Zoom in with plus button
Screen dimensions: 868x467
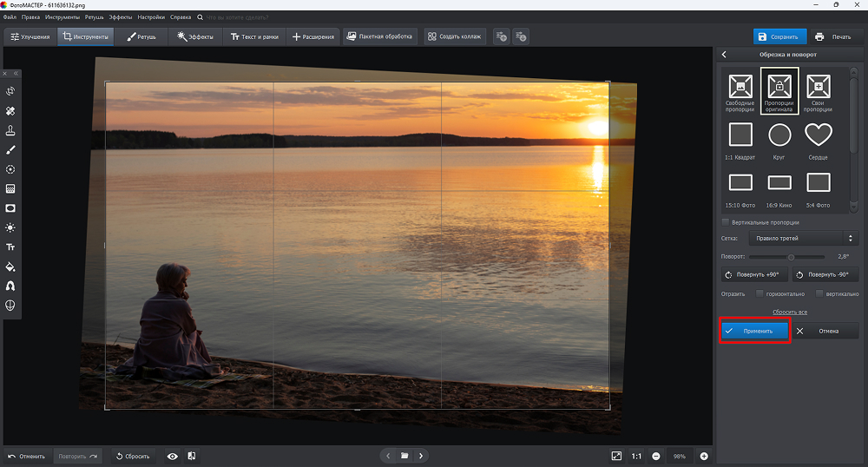(704, 456)
